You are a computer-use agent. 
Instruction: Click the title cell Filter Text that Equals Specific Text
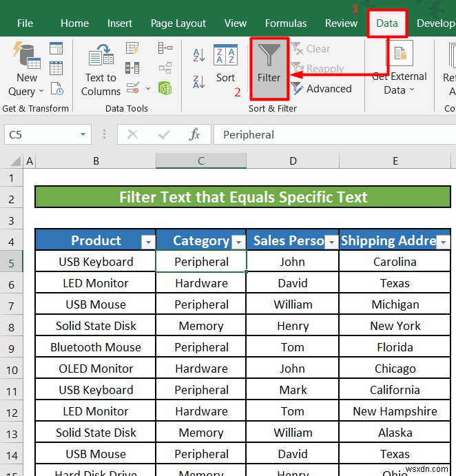coord(243,197)
